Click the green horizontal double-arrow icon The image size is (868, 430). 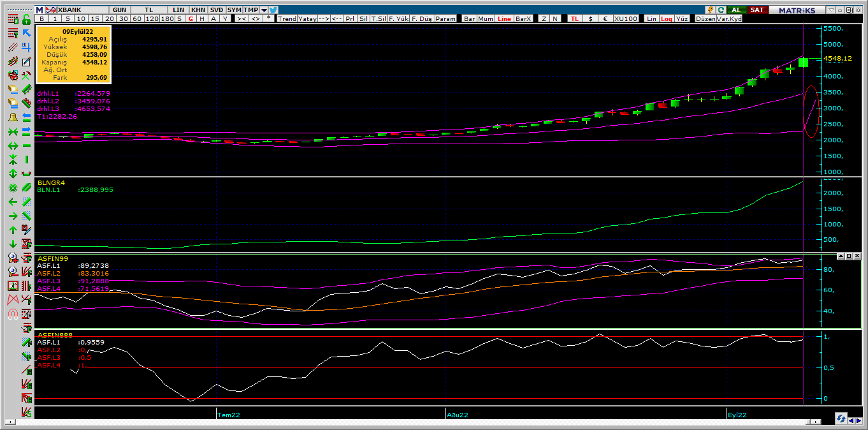(x=13, y=145)
